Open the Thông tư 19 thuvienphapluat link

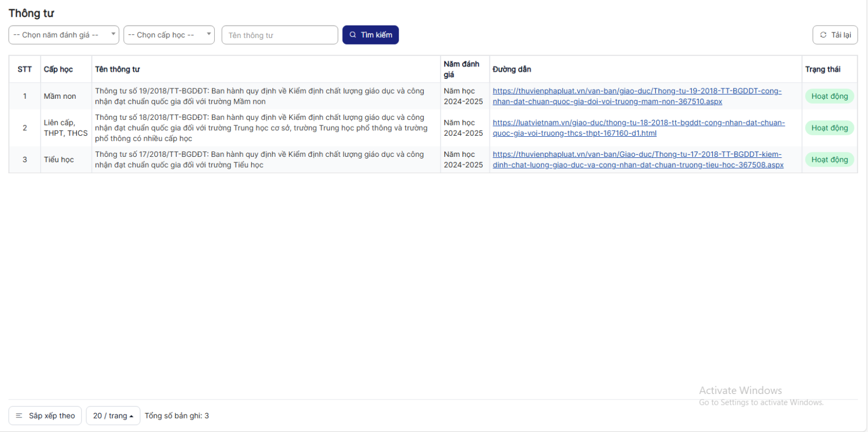[637, 96]
